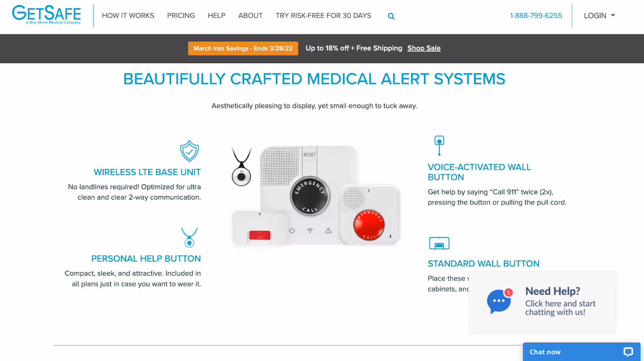The height and width of the screenshot is (361, 644).
Task: Select ABOUT in the navigation bar
Action: pyautogui.click(x=250, y=16)
